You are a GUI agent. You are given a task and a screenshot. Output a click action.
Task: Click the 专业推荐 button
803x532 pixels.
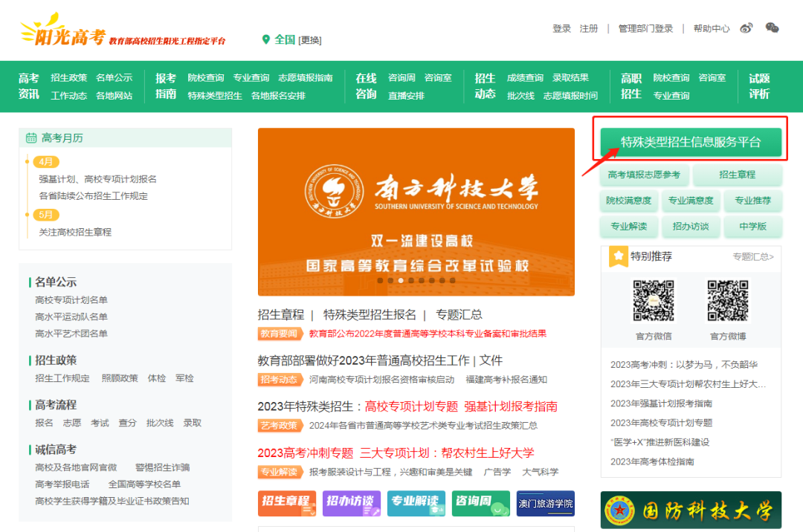(x=752, y=201)
